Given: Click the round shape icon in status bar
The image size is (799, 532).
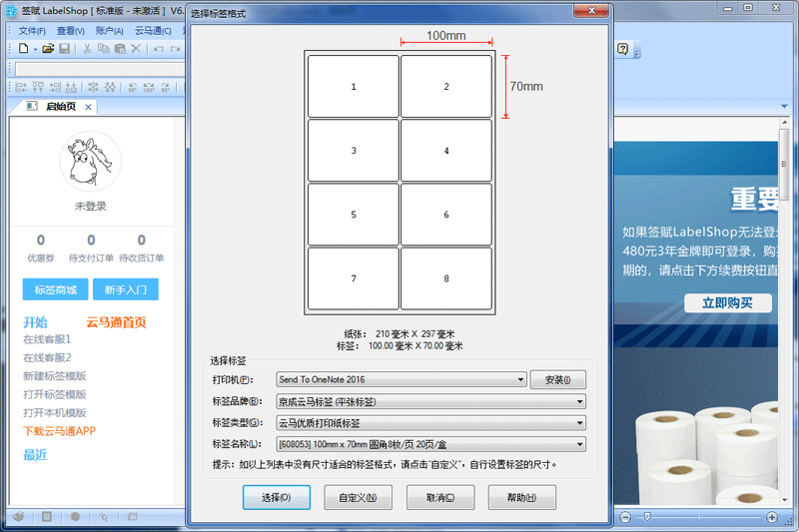Looking at the screenshot, I should [76, 516].
